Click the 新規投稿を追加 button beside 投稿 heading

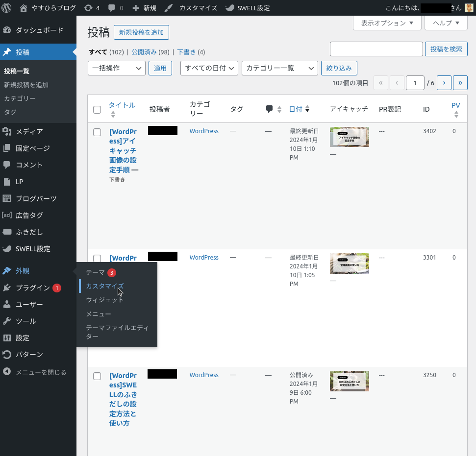point(141,32)
